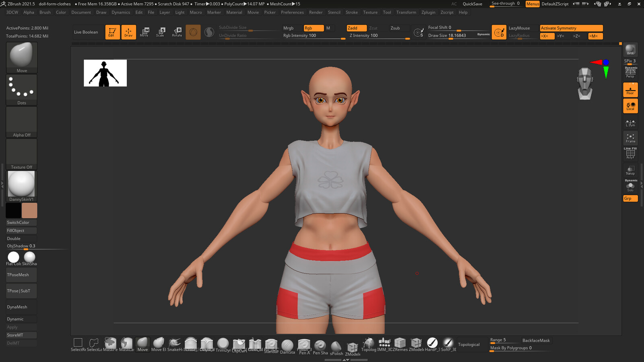Screen dimensions: 644x362
Task: Toggle Grp polygroup button
Action: click(630, 198)
